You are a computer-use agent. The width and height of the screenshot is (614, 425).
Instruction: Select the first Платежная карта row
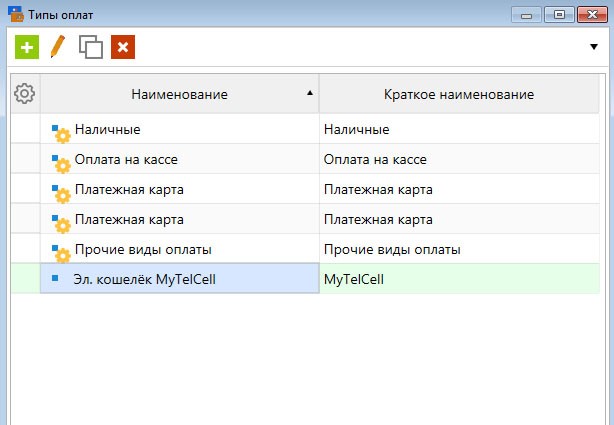(305, 189)
